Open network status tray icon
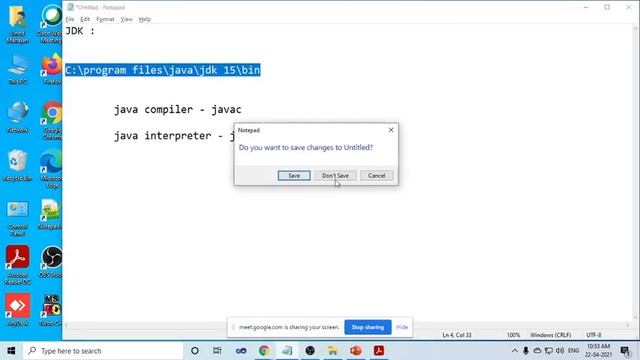Screen dimensions: 640x360 (549, 351)
